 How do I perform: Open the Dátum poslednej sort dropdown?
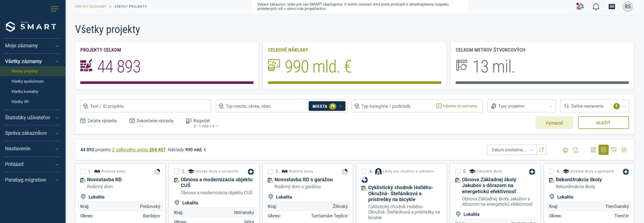coord(511,150)
